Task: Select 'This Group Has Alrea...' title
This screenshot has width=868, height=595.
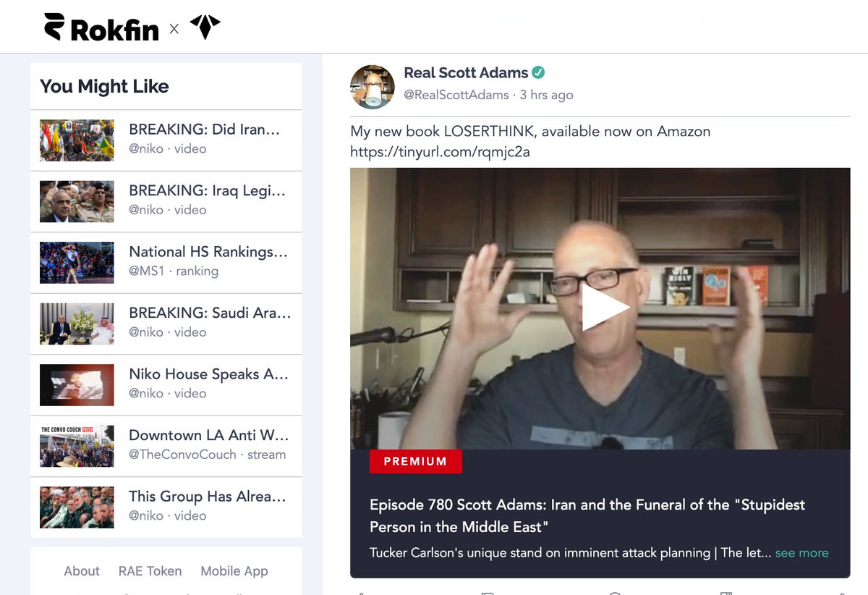Action: (x=207, y=497)
